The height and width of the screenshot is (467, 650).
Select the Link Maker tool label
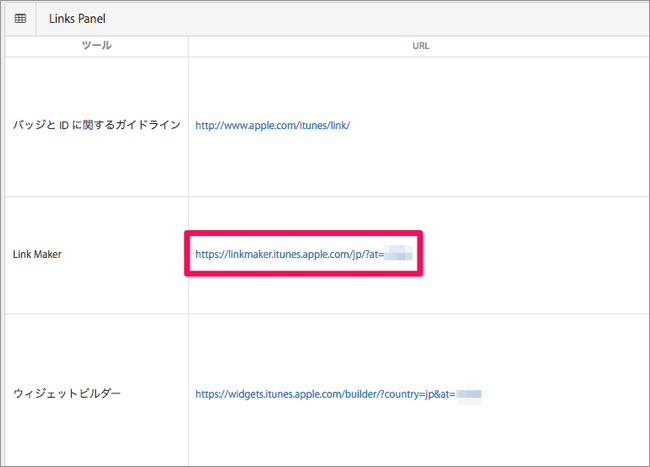point(37,255)
